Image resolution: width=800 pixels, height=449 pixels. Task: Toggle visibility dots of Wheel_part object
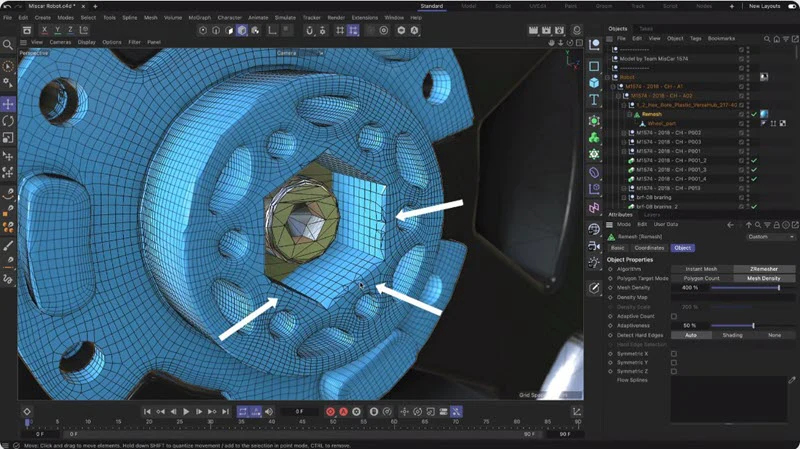tap(748, 123)
